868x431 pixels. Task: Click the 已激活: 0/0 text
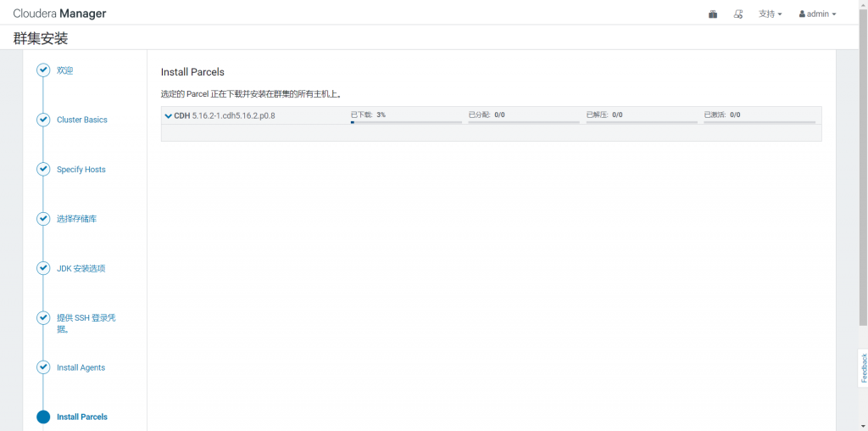coord(722,115)
